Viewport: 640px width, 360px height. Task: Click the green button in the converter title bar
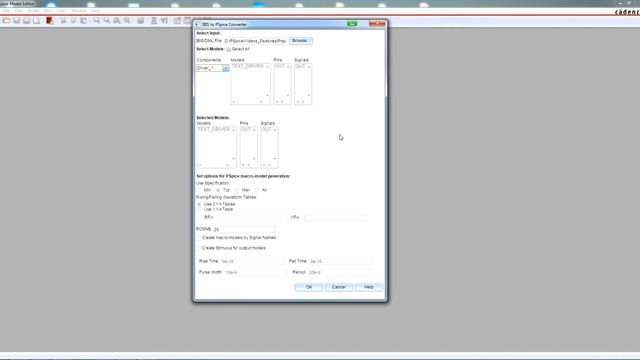coord(352,24)
